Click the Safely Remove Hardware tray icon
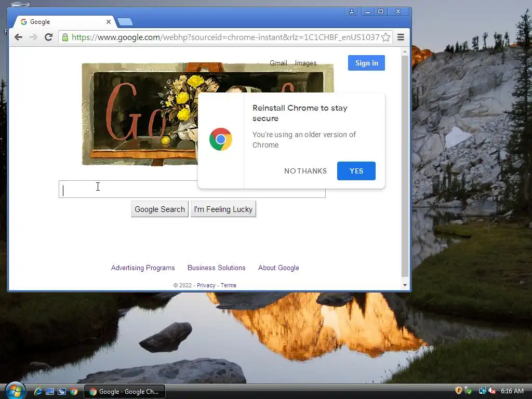This screenshot has height=399, width=532. (x=468, y=391)
